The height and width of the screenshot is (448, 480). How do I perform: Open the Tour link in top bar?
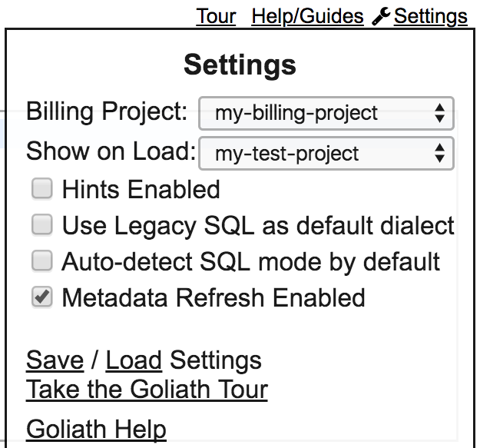(x=216, y=16)
